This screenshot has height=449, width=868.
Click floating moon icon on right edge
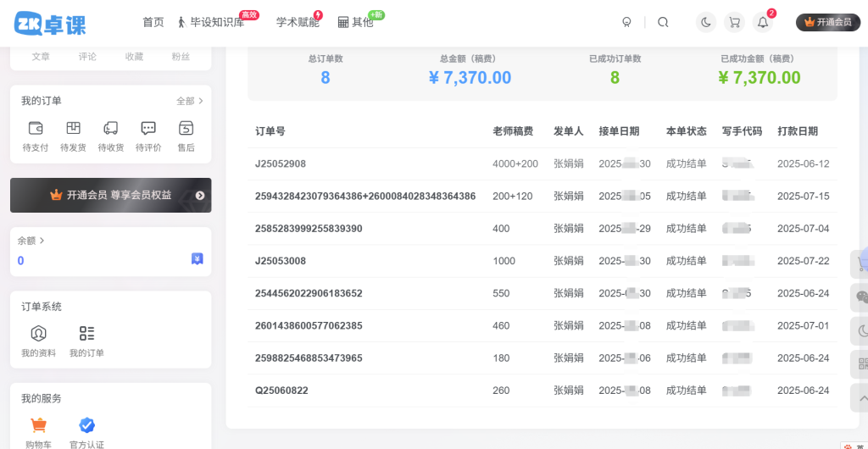tap(860, 330)
